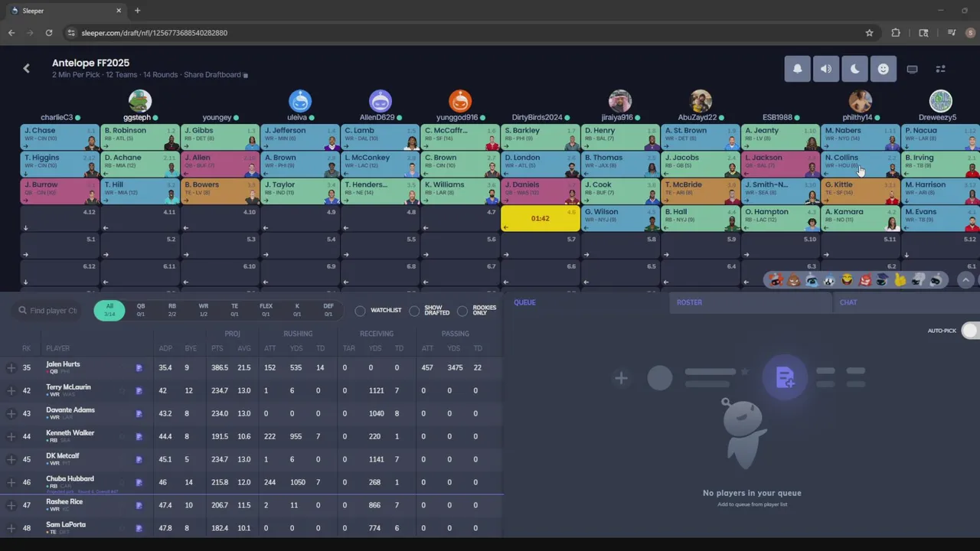Reload the page in Chrome
The width and height of the screenshot is (980, 551).
[x=49, y=33]
